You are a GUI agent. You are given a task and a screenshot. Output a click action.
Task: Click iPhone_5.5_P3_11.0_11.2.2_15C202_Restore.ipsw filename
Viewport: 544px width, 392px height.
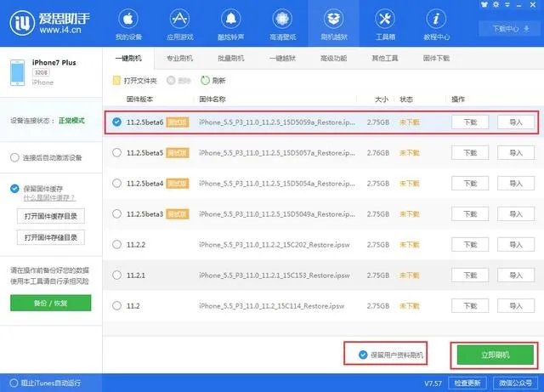point(275,245)
